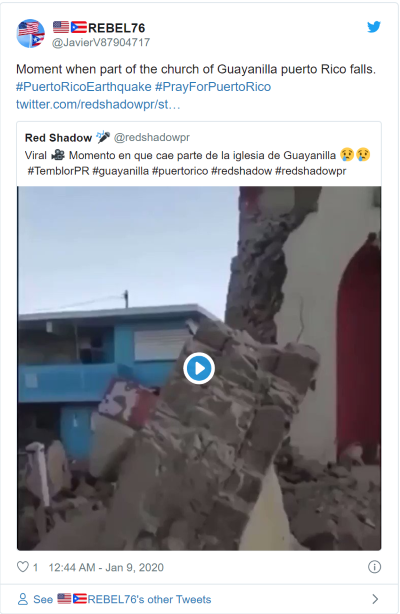Open REBEL76 profile avatar
Image resolution: width=400 pixels, height=614 pixels.
[x=31, y=33]
